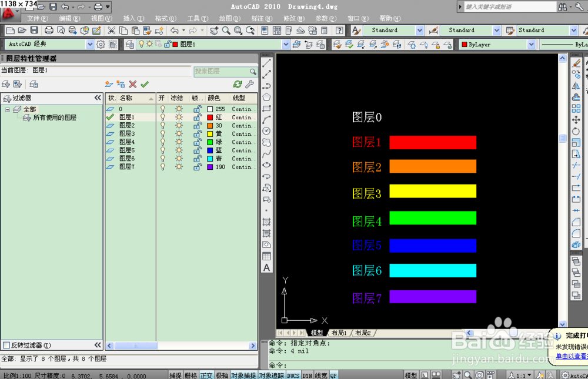The image size is (588, 379).
Task: Select the Line tool in draw toolbar
Action: [266, 63]
